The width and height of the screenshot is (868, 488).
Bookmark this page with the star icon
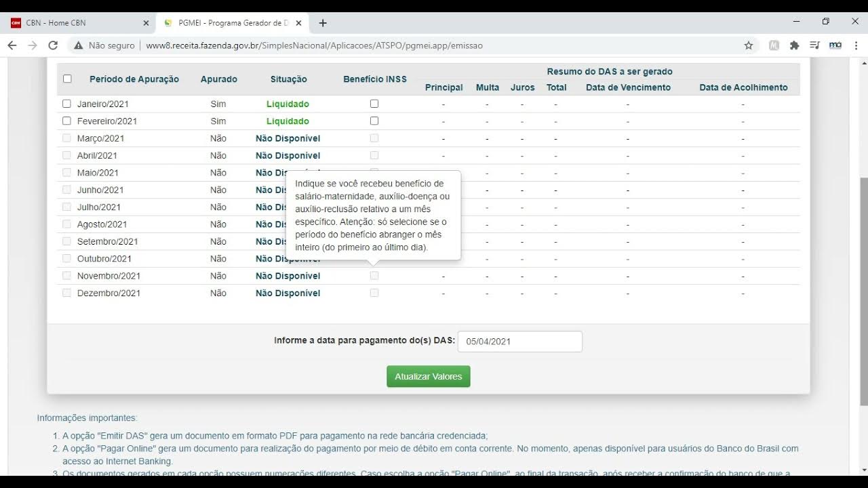click(749, 45)
